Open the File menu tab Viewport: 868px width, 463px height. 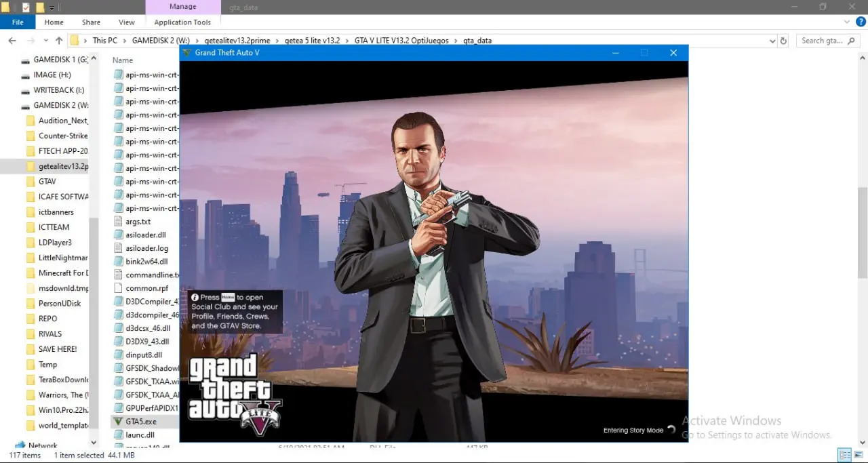point(18,22)
